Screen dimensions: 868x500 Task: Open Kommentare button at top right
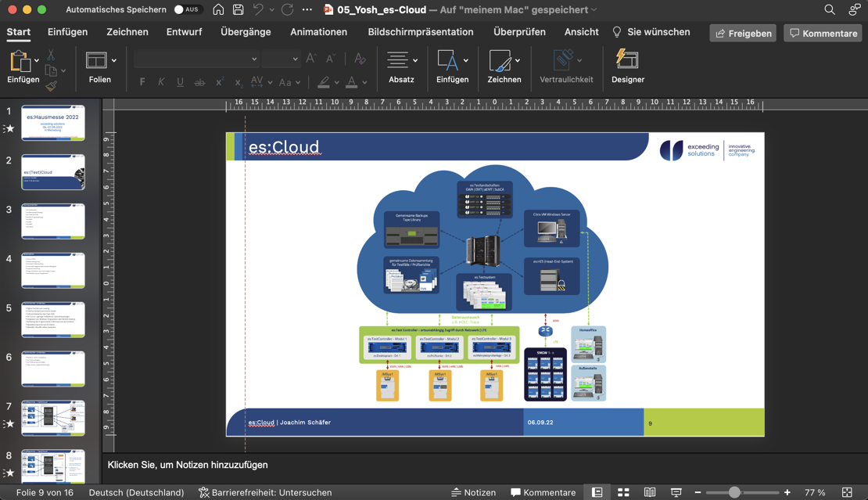pyautogui.click(x=823, y=33)
